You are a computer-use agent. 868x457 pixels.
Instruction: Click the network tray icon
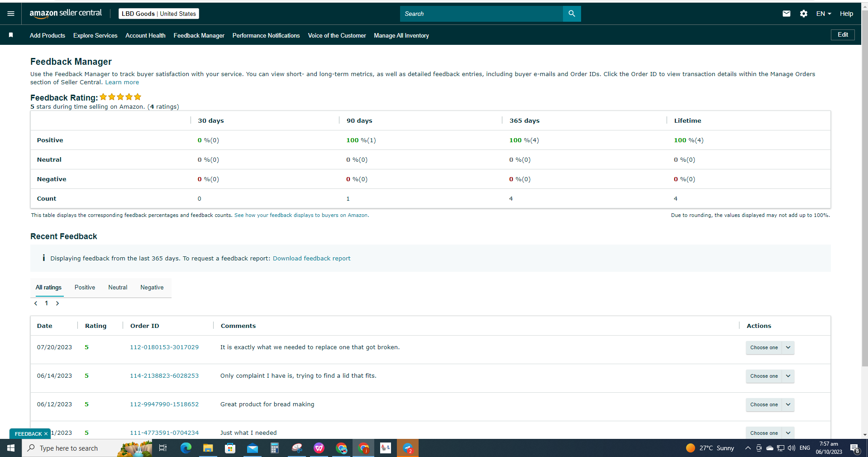[x=781, y=448]
